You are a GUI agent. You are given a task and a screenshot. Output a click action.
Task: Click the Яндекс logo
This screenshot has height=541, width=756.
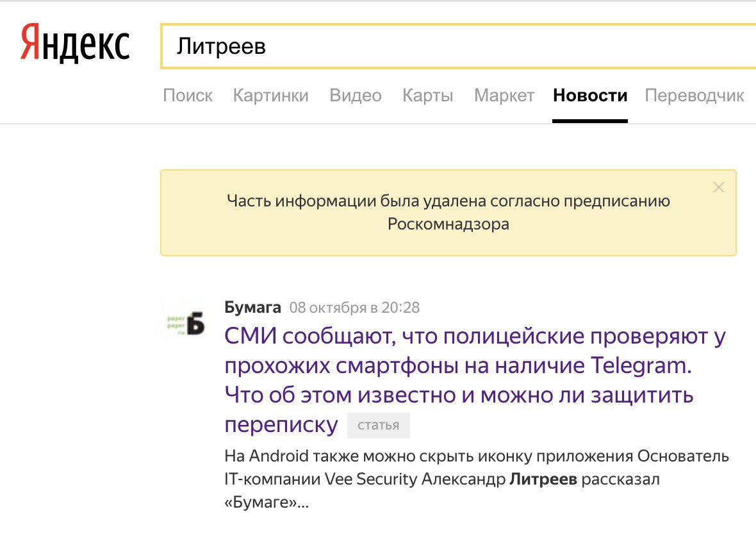[75, 44]
